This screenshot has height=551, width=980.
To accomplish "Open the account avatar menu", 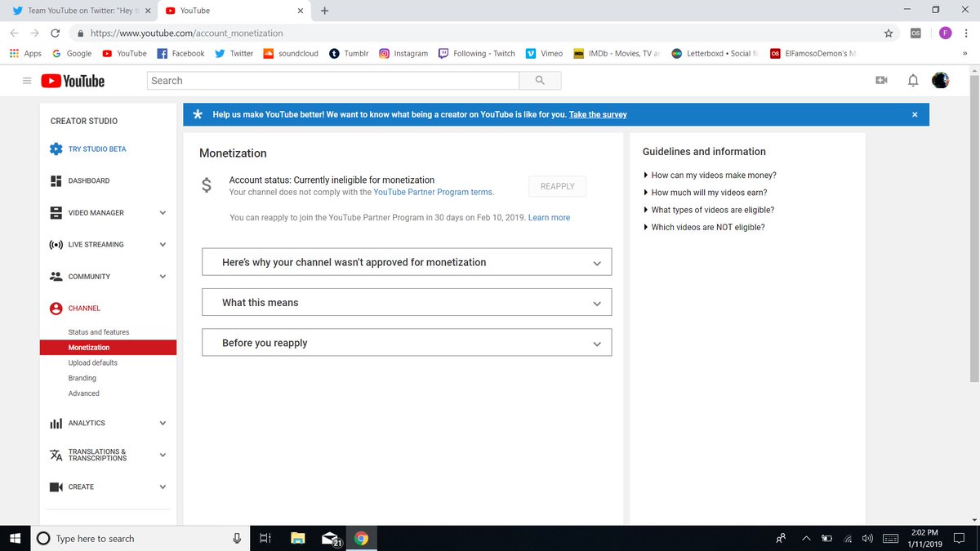I will pos(941,80).
